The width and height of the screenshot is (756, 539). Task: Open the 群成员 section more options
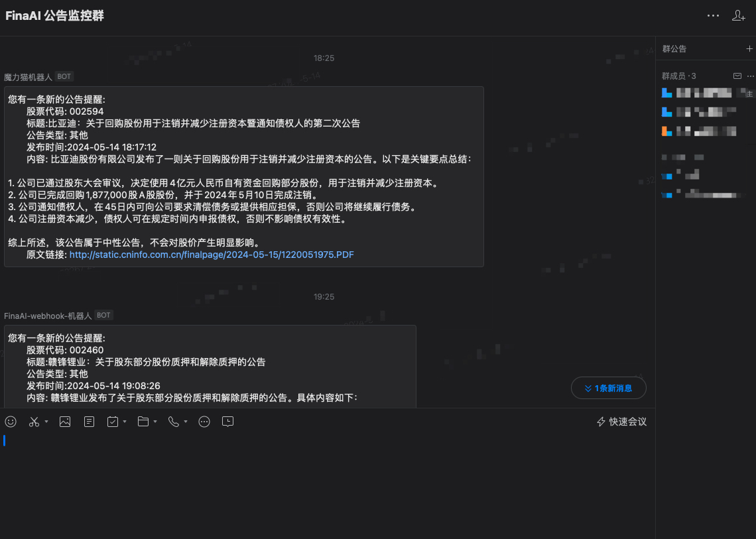tap(750, 76)
